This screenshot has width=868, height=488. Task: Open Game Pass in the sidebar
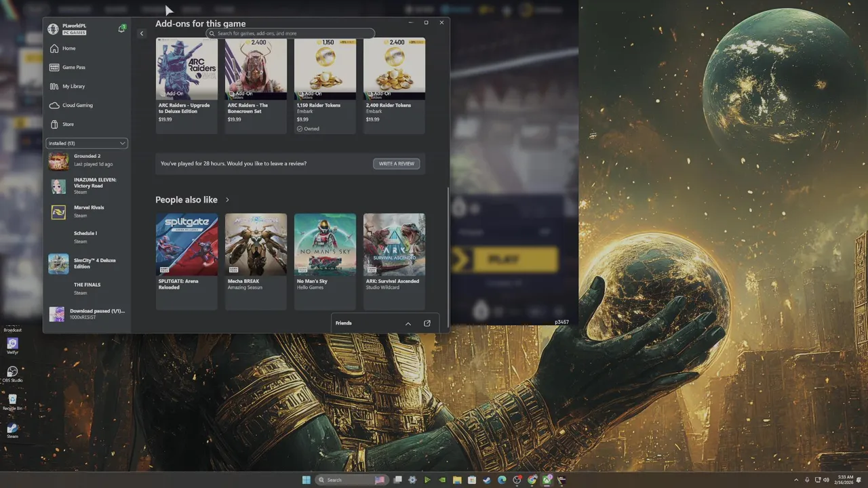(x=87, y=68)
